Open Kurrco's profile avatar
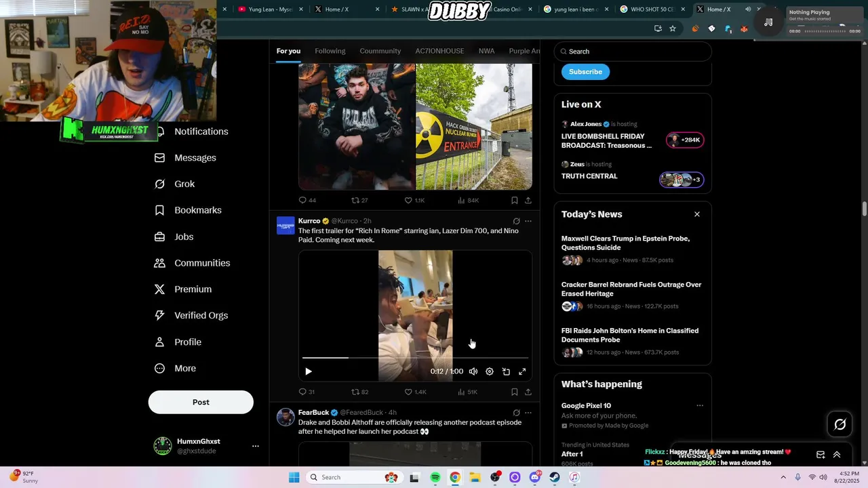Image resolution: width=868 pixels, height=488 pixels. 285,225
